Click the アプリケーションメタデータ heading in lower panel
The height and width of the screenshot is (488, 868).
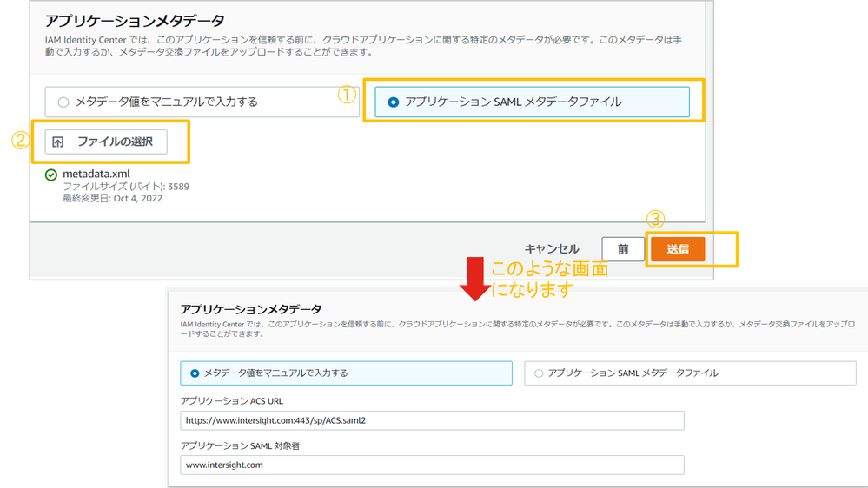click(251, 309)
